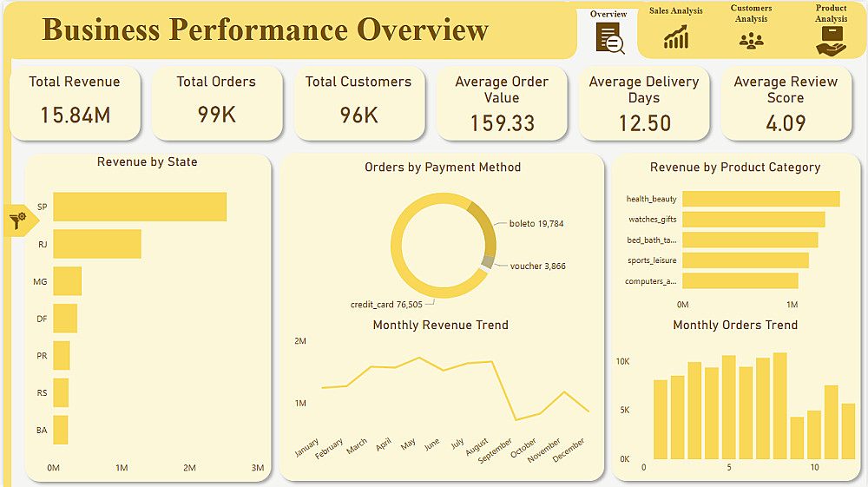Select the RJ revenue bar
Screen dimensions: 868x487
coord(97,244)
